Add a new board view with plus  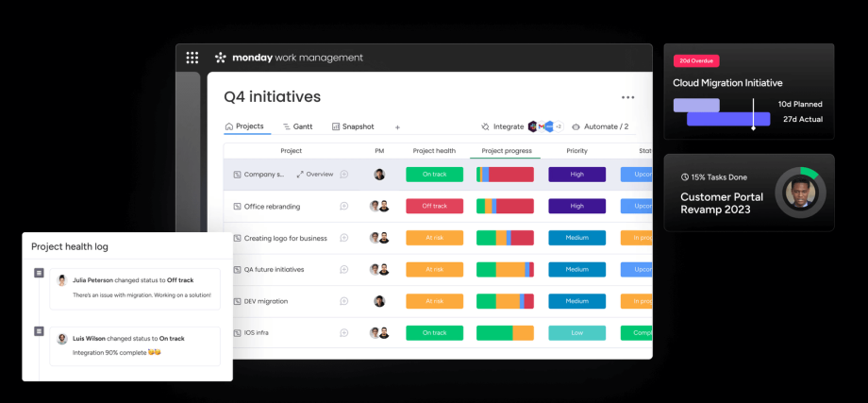click(397, 127)
